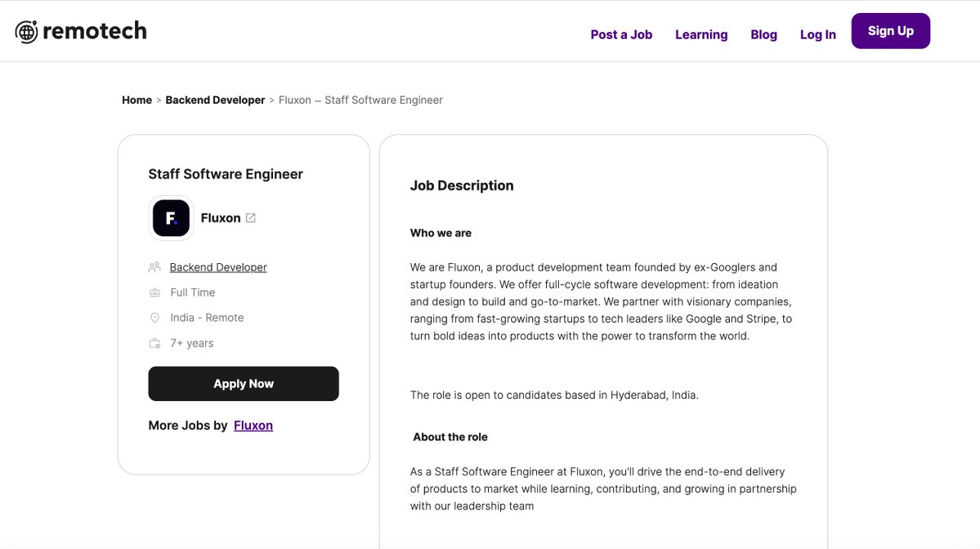980x549 pixels.
Task: Click the experience icon beside 7+ years
Action: [154, 342]
